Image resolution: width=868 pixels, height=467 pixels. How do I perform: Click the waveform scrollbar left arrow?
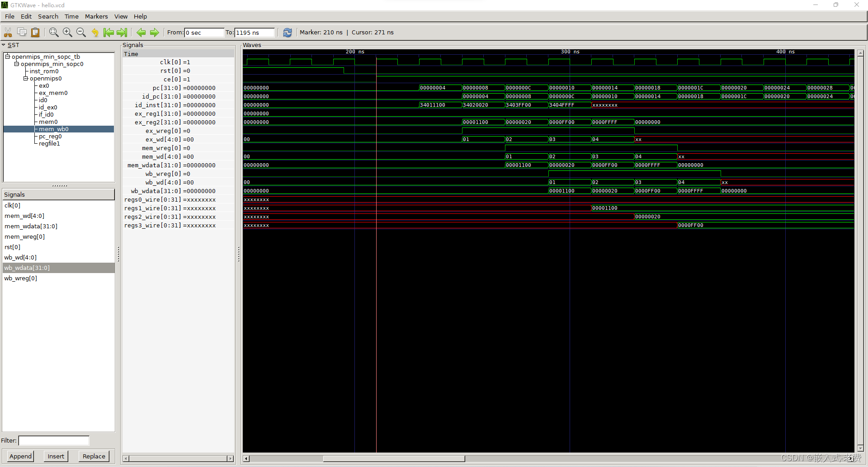(246, 458)
